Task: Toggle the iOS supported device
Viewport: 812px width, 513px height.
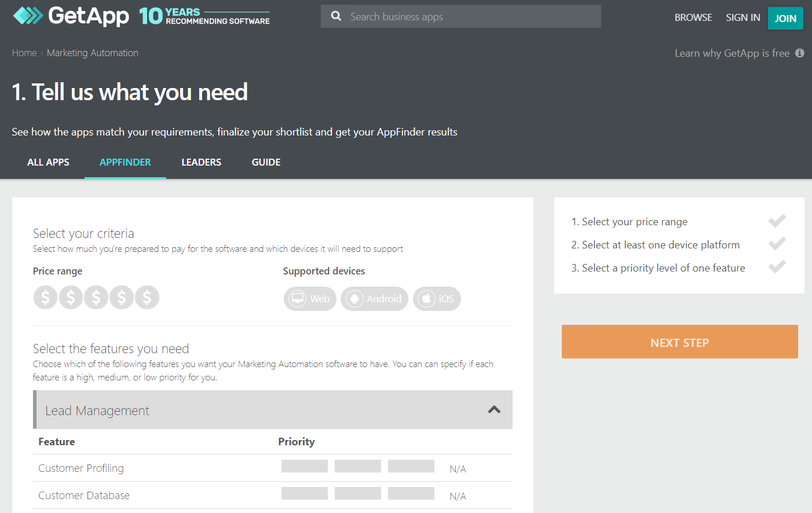Action: pyautogui.click(x=437, y=299)
